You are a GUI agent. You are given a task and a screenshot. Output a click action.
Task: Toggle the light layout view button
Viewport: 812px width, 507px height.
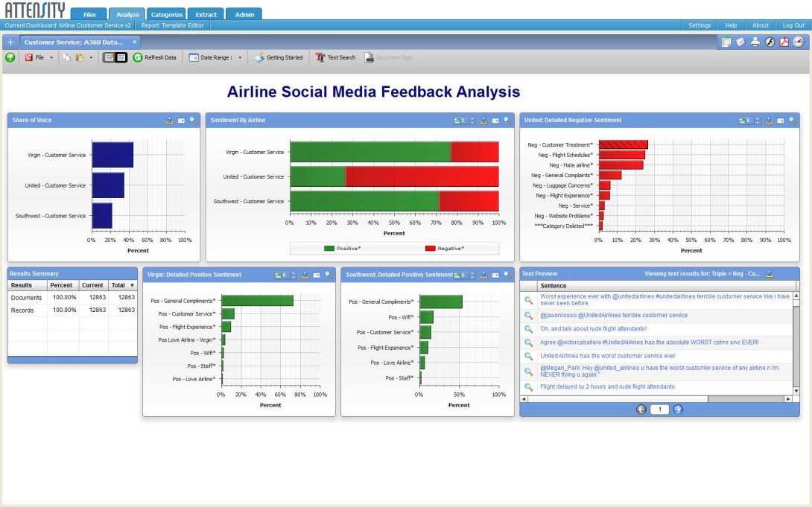point(109,57)
